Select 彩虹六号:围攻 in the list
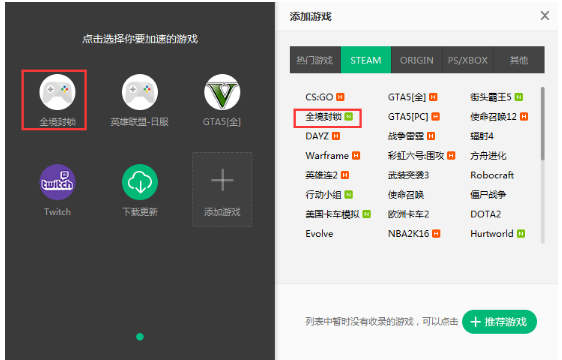The width and height of the screenshot is (562, 360). (416, 156)
